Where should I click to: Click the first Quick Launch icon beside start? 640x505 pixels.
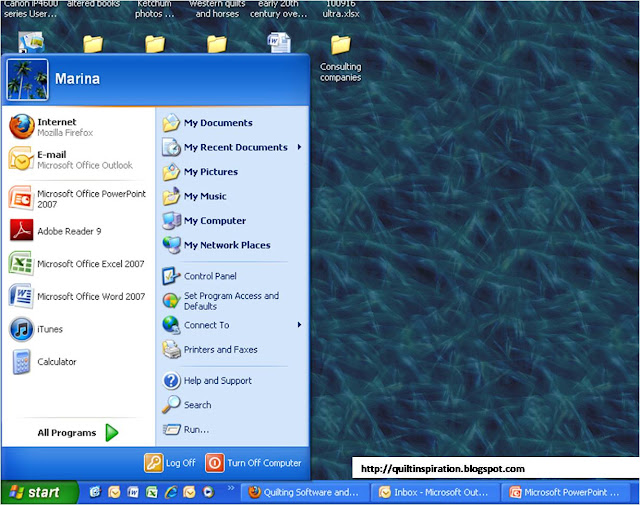coord(95,492)
